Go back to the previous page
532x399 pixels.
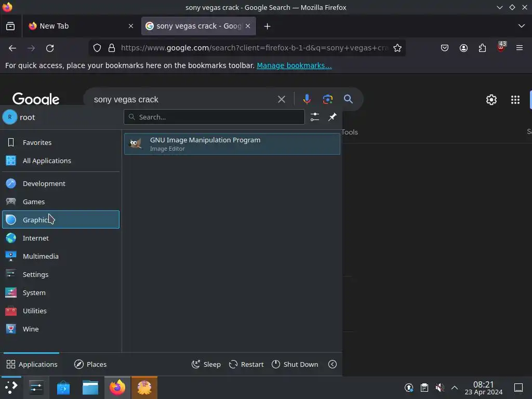tap(12, 48)
